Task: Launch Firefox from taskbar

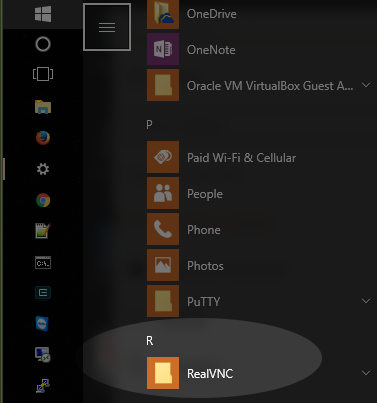Action: [x=43, y=138]
